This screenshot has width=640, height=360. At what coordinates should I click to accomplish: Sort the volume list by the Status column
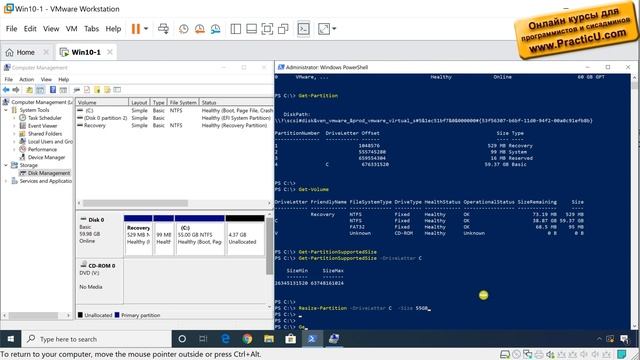tap(236, 102)
